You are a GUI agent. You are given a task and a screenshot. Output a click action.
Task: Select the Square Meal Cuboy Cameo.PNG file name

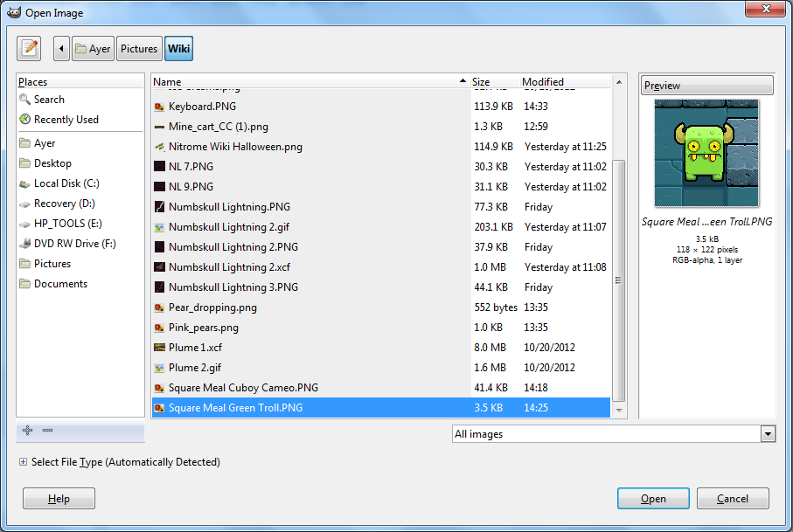point(243,388)
